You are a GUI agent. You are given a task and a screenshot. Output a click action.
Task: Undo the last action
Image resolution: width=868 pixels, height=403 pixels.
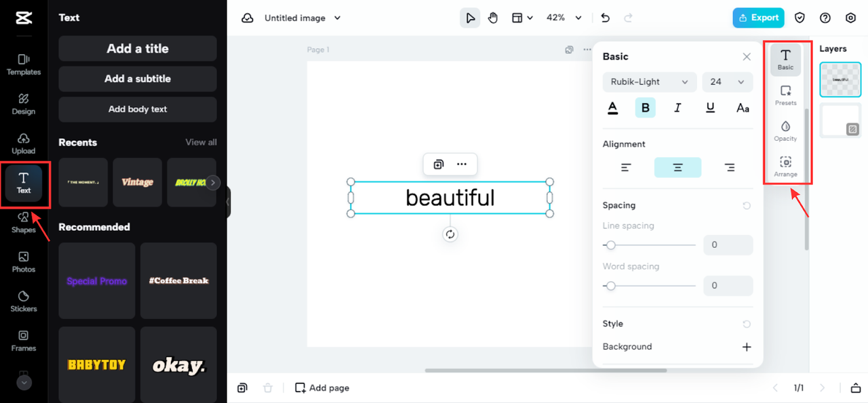click(x=606, y=18)
